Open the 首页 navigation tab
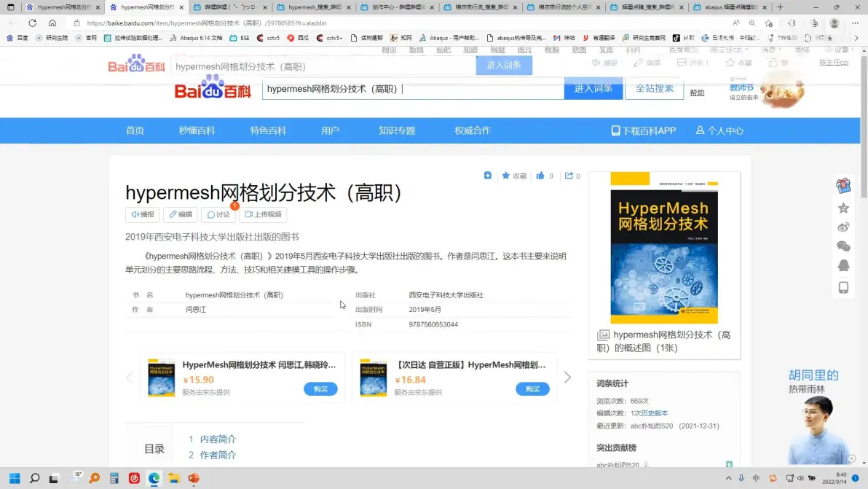The width and height of the screenshot is (868, 489). tap(135, 130)
